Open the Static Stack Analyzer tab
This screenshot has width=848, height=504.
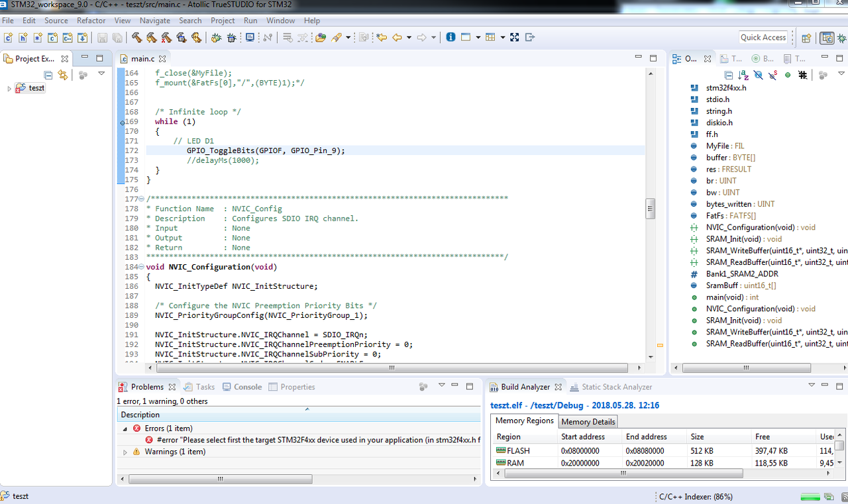[x=616, y=387]
